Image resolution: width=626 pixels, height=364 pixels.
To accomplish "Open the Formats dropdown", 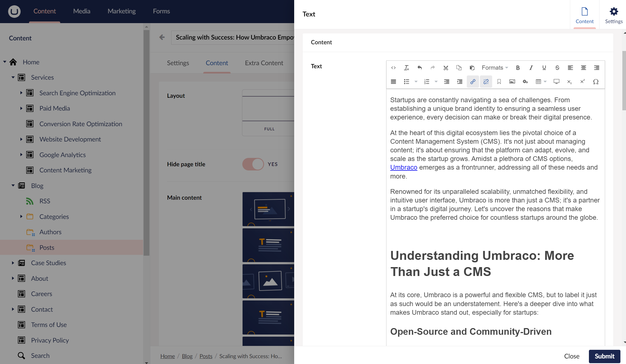I will (495, 68).
